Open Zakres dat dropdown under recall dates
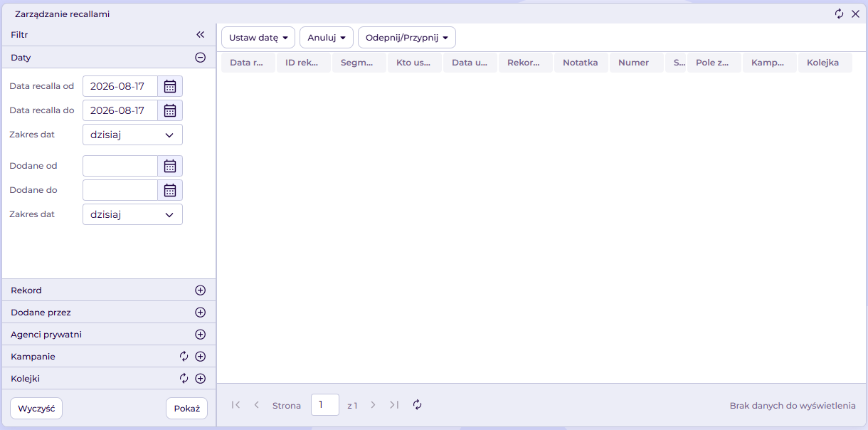The image size is (868, 430). tap(132, 135)
